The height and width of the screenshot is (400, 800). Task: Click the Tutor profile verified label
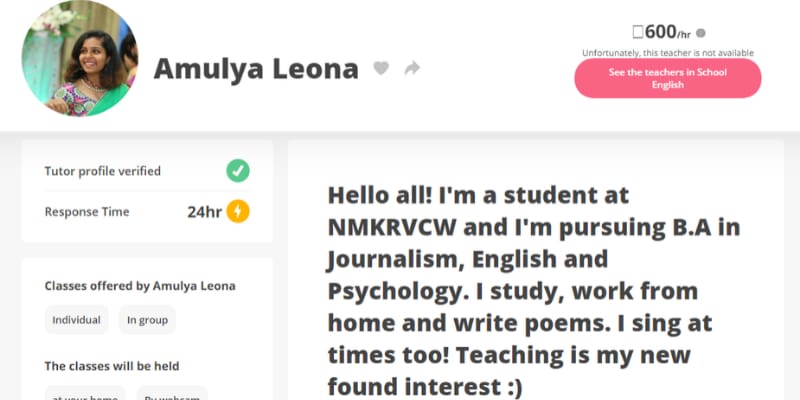pyautogui.click(x=103, y=171)
